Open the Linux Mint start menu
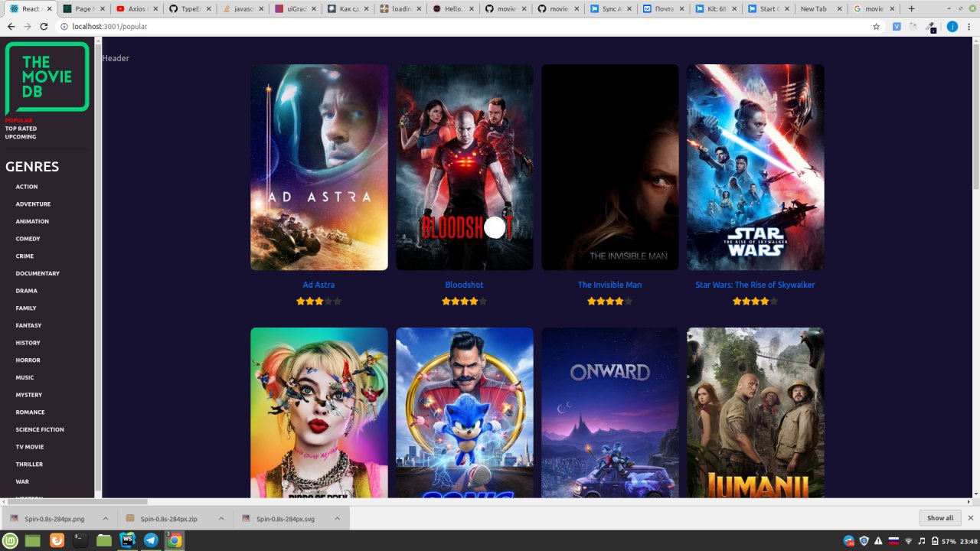 [x=11, y=540]
